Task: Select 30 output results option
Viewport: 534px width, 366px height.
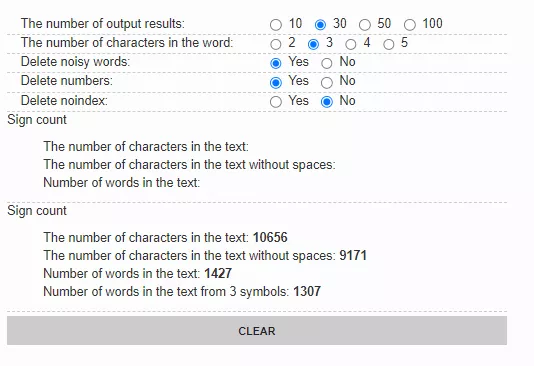Action: (x=320, y=25)
